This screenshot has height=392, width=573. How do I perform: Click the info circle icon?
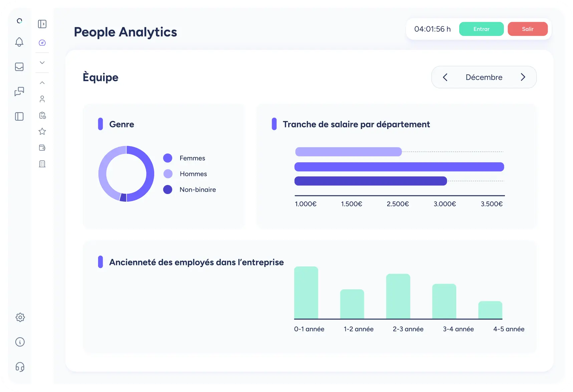coord(20,342)
